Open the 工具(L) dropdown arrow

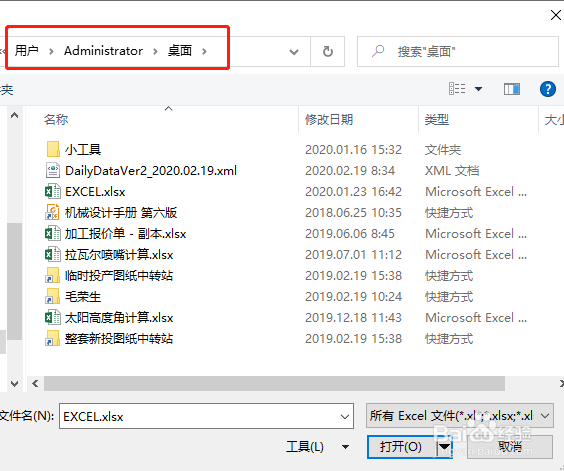pyautogui.click(x=345, y=447)
